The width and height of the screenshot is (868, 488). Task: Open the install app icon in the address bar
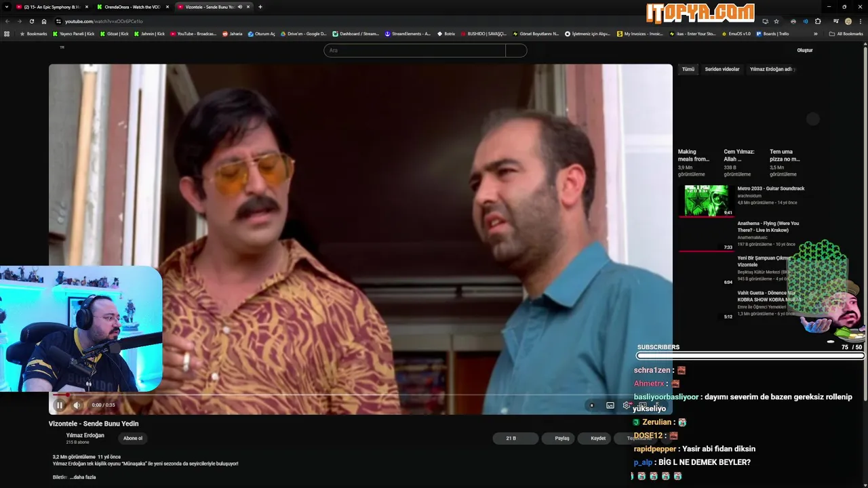765,21
